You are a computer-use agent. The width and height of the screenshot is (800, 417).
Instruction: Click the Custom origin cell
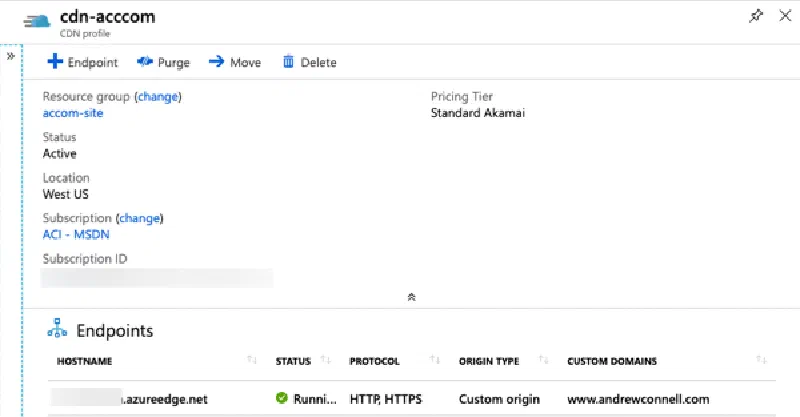pos(499,399)
